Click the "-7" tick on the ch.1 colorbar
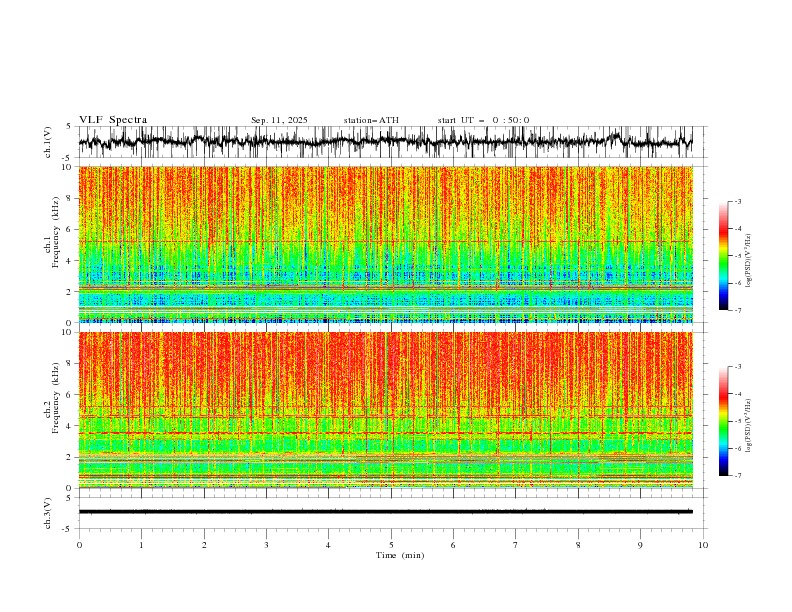 point(737,310)
